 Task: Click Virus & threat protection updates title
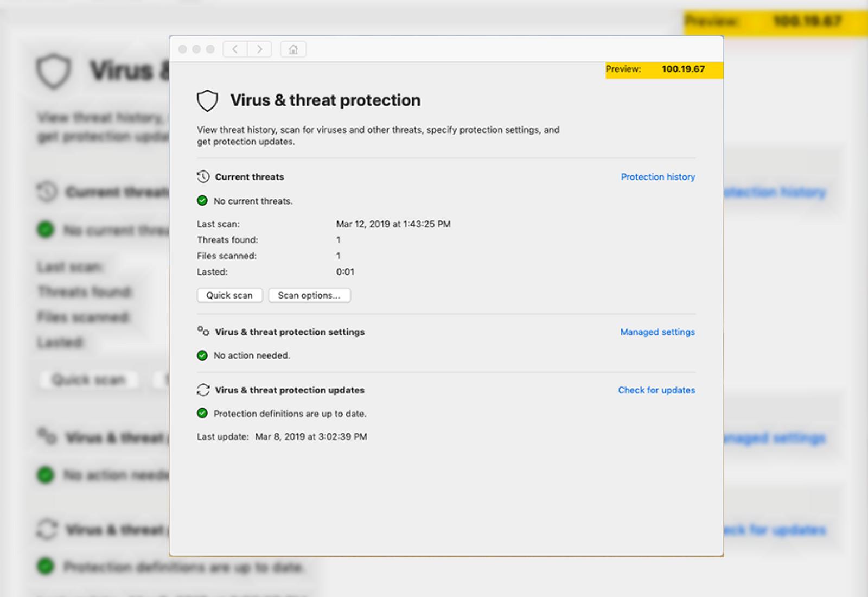tap(290, 390)
